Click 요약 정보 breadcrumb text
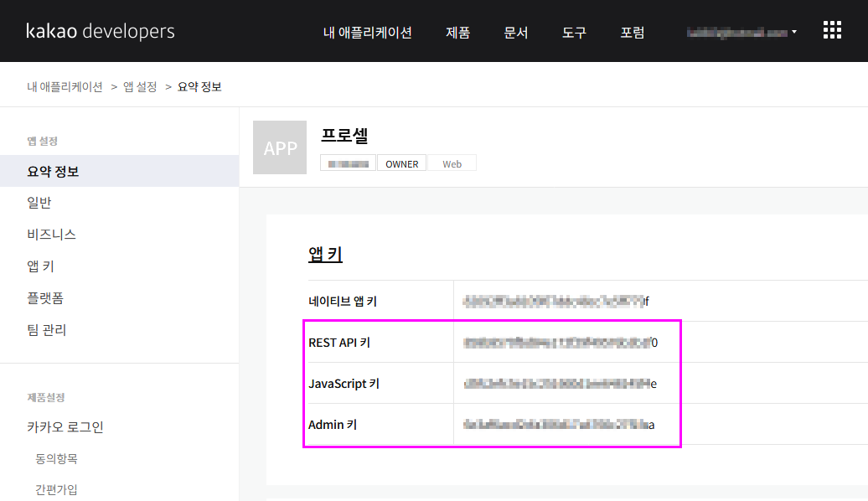 (x=199, y=87)
